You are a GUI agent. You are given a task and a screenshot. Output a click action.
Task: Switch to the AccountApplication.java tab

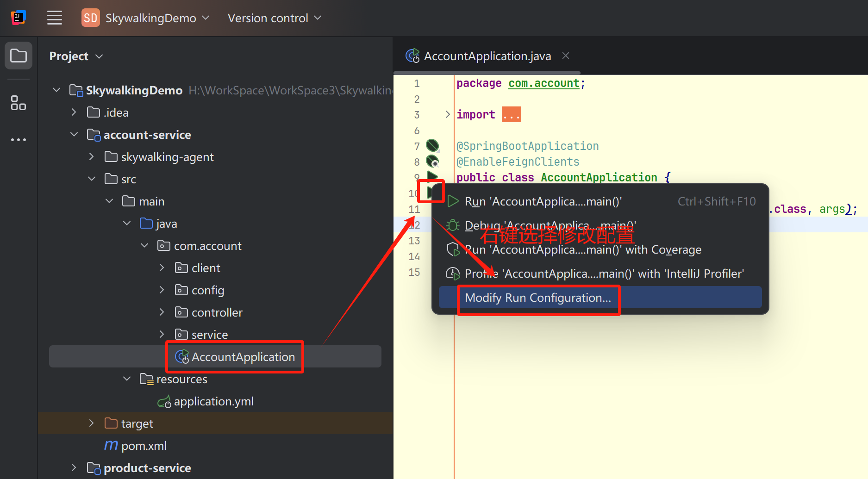pyautogui.click(x=487, y=56)
